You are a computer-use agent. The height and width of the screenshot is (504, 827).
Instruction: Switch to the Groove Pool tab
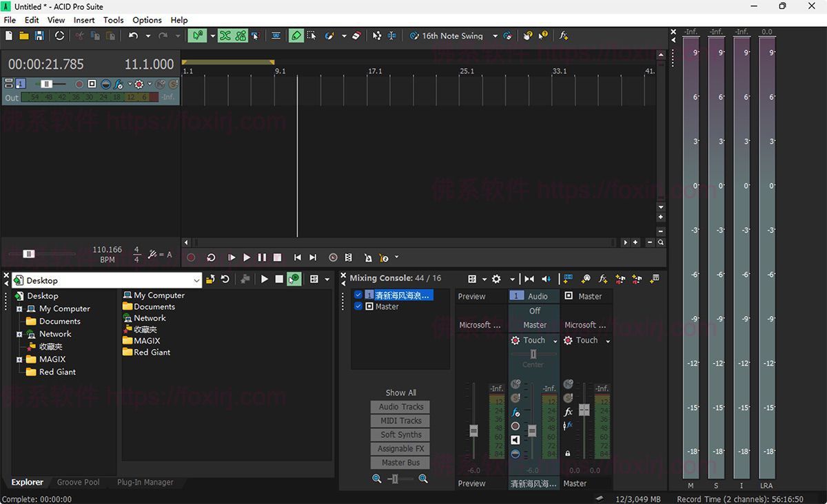[x=78, y=482]
